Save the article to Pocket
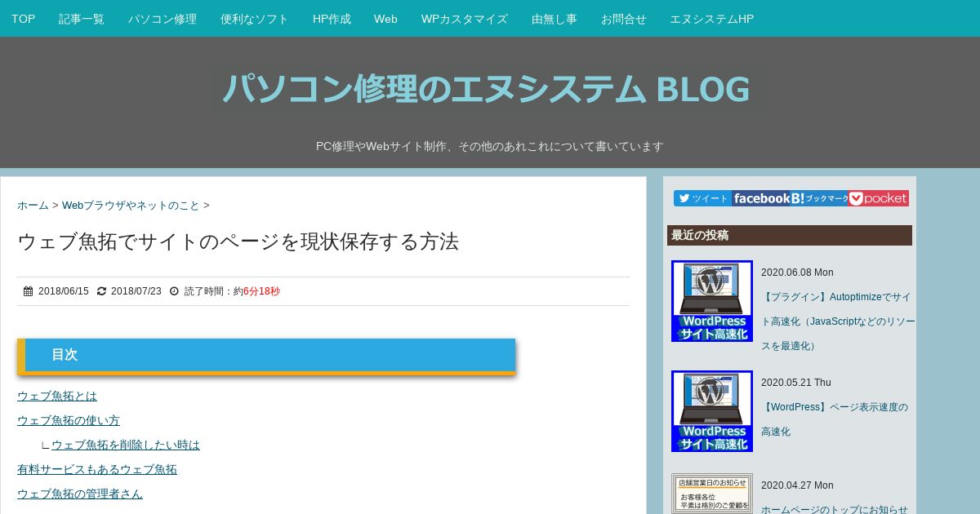 (x=879, y=198)
